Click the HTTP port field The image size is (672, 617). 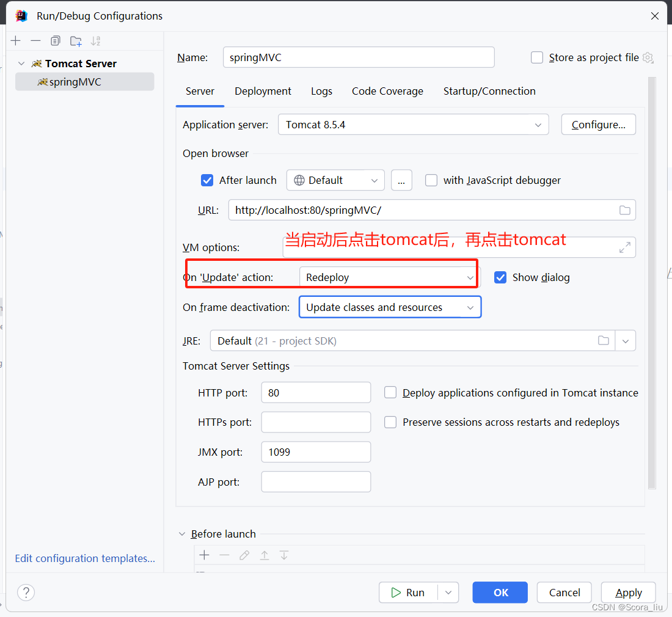pos(316,392)
